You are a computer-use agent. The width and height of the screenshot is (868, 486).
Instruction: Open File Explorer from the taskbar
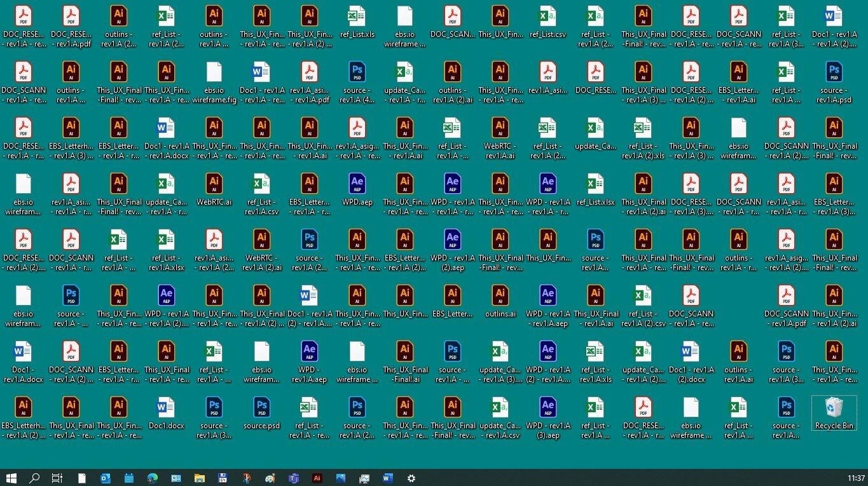(x=199, y=478)
